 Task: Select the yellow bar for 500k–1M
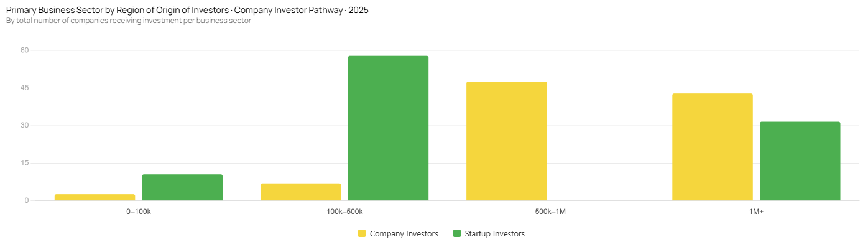(x=507, y=141)
